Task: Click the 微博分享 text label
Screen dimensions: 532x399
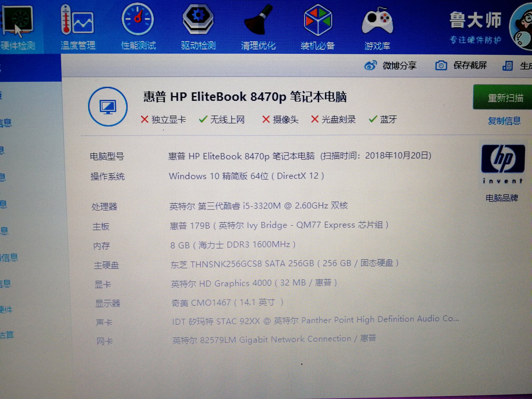Action: (399, 65)
